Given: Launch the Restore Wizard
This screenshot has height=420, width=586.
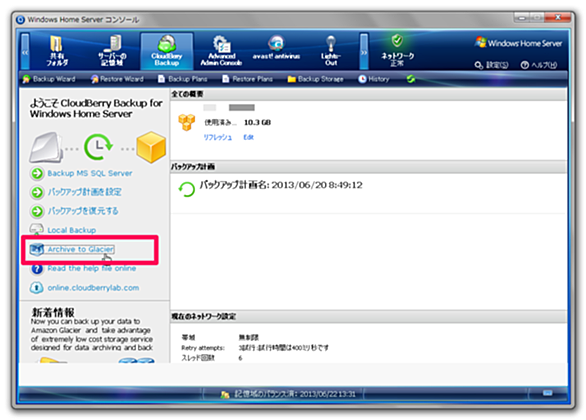Looking at the screenshot, I should click(x=117, y=79).
